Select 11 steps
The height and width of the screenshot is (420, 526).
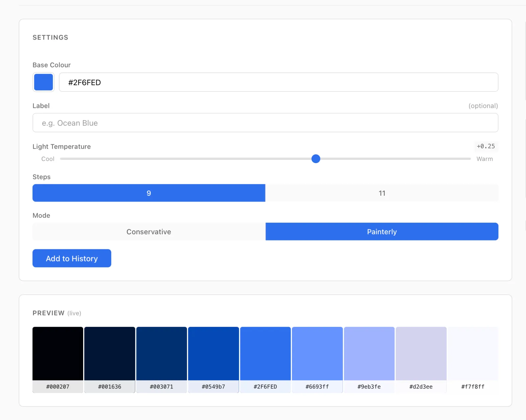[x=382, y=193]
